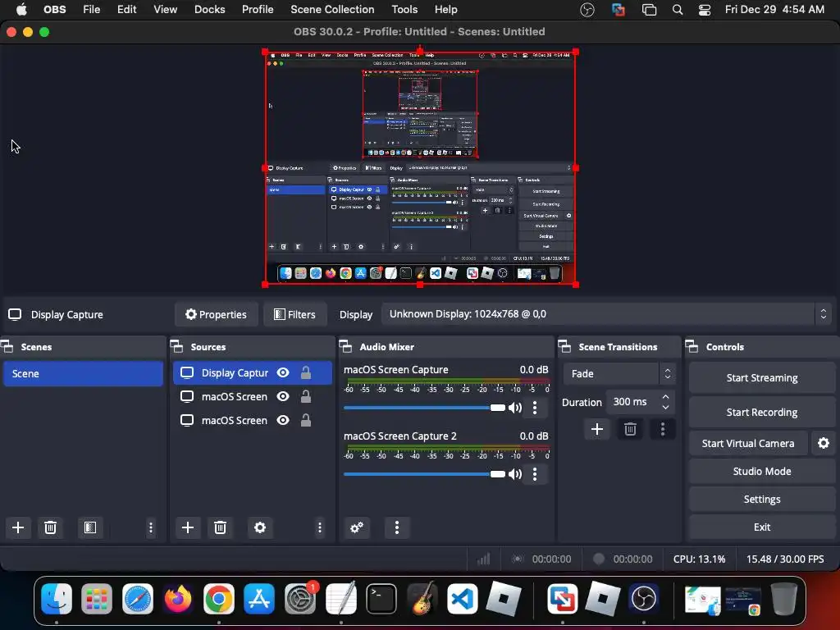Undock the Scene Transitions panel icon
Viewport: 840px width, 630px height.
564,347
